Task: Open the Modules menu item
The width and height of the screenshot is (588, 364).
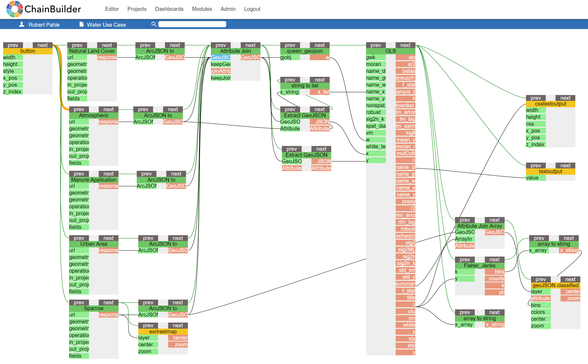Action: click(202, 9)
